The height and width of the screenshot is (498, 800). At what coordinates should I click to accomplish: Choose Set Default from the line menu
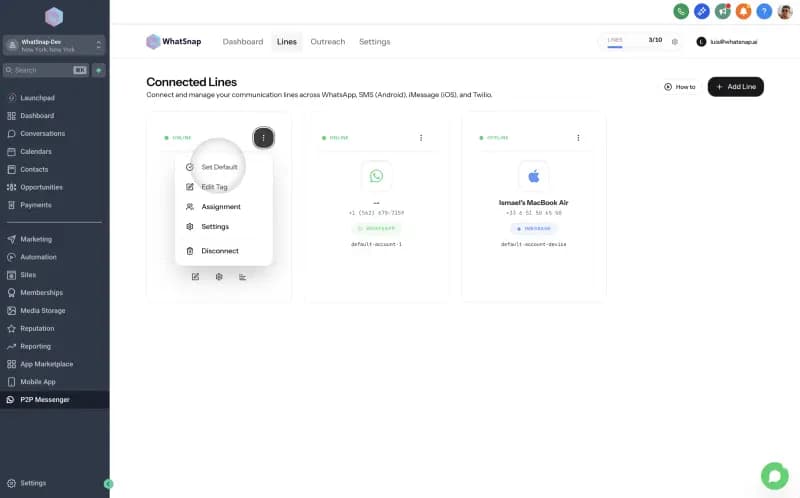pyautogui.click(x=219, y=167)
